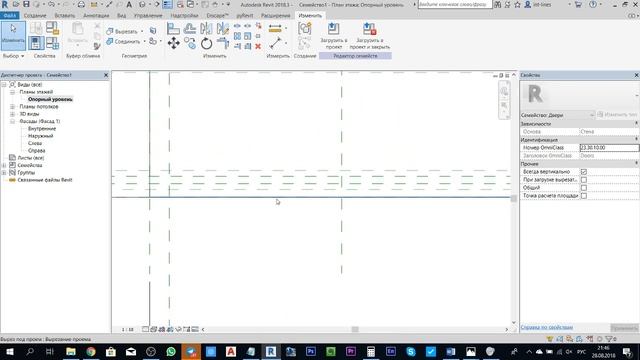Click the Copy tool icon

[x=190, y=43]
